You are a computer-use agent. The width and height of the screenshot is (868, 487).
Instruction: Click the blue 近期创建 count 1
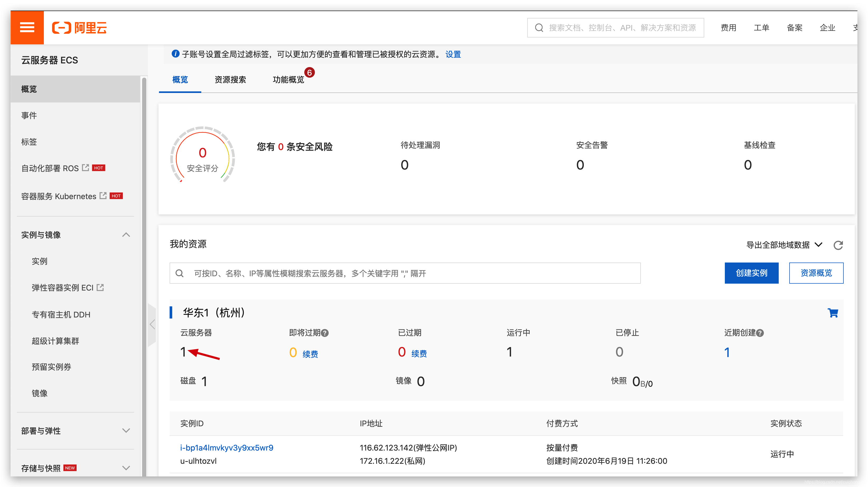(727, 352)
